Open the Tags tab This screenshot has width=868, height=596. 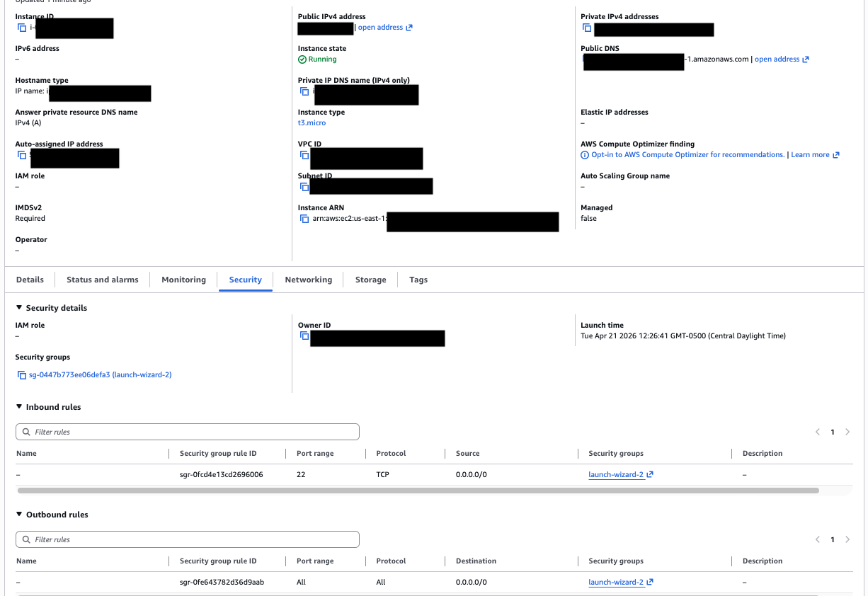(418, 280)
